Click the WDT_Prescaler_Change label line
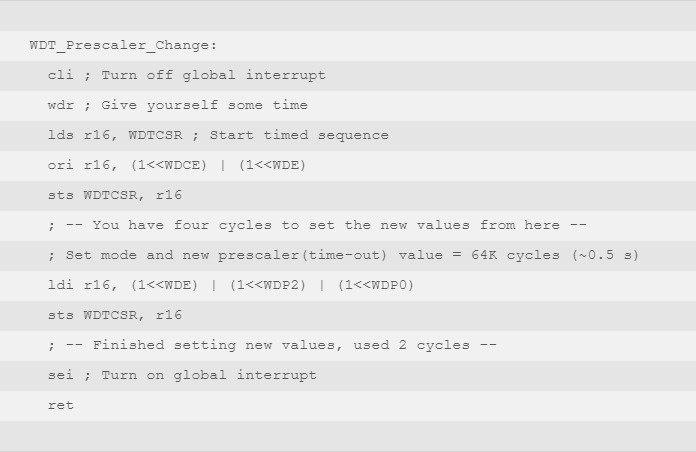Image resolution: width=696 pixels, height=452 pixels. coord(123,46)
